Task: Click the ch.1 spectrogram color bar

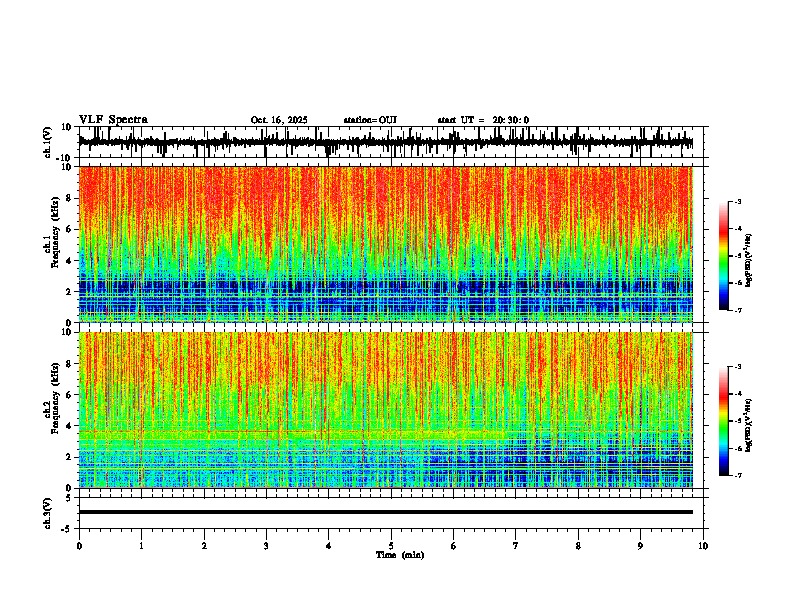Action: tap(724, 256)
